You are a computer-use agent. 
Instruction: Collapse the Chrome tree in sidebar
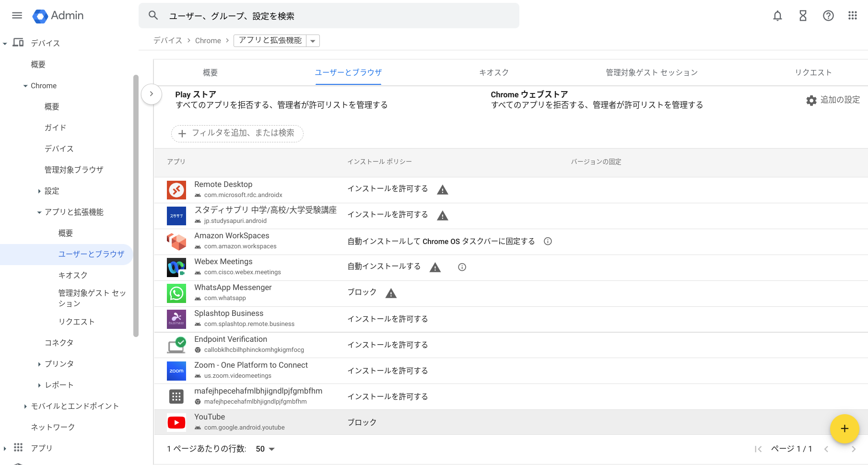pyautogui.click(x=25, y=86)
